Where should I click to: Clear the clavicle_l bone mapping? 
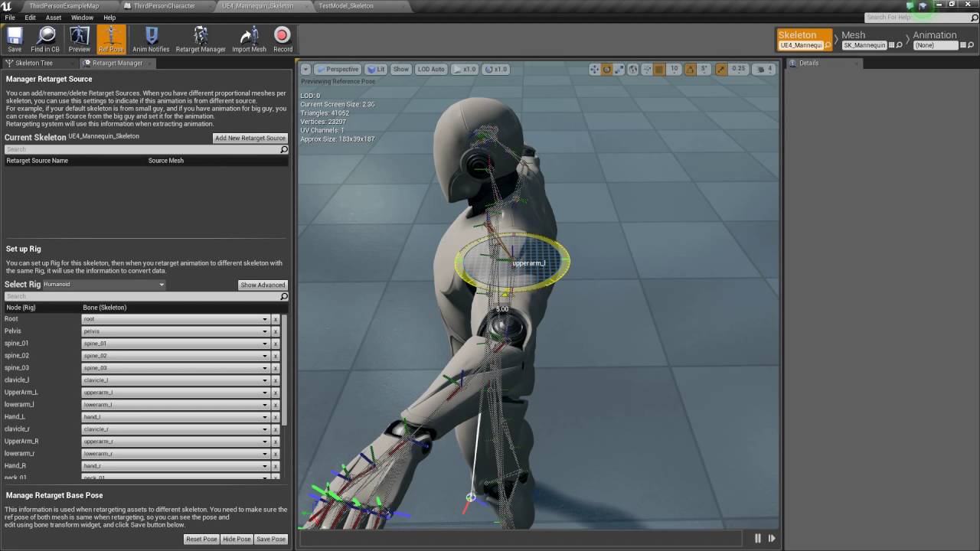276,380
